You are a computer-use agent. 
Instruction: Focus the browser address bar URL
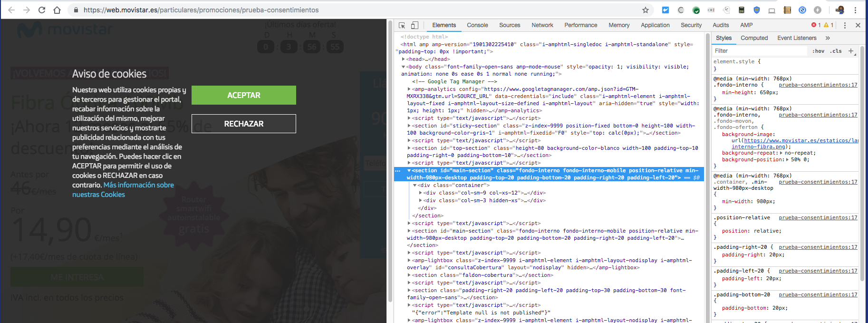pyautogui.click(x=201, y=10)
